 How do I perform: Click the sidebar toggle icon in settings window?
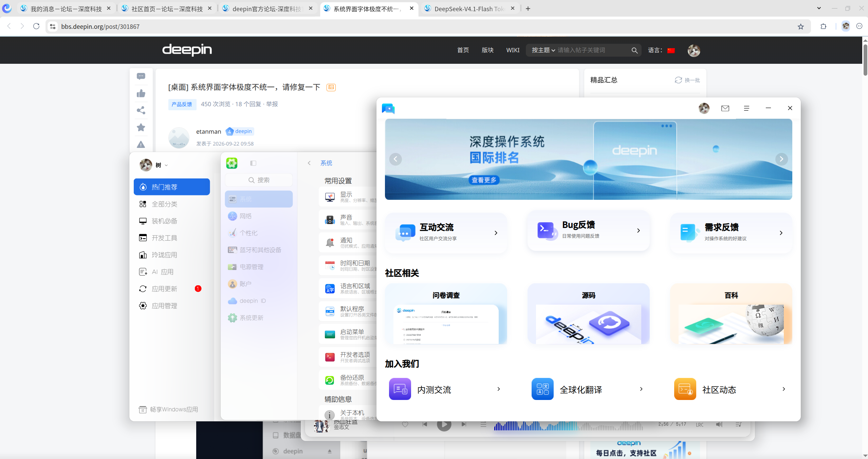point(253,163)
